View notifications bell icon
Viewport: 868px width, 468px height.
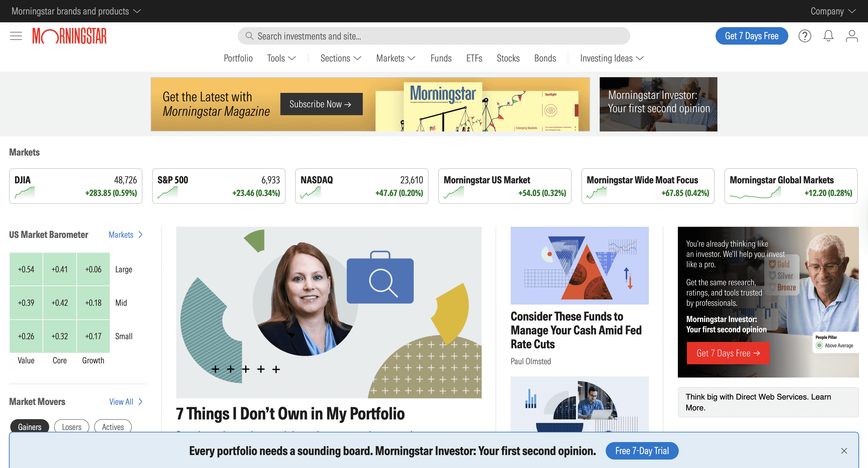pyautogui.click(x=828, y=36)
